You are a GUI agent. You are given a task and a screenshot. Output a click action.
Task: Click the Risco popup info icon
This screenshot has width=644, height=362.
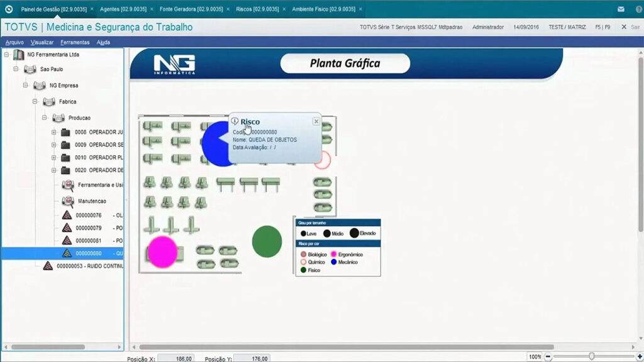[x=235, y=121]
